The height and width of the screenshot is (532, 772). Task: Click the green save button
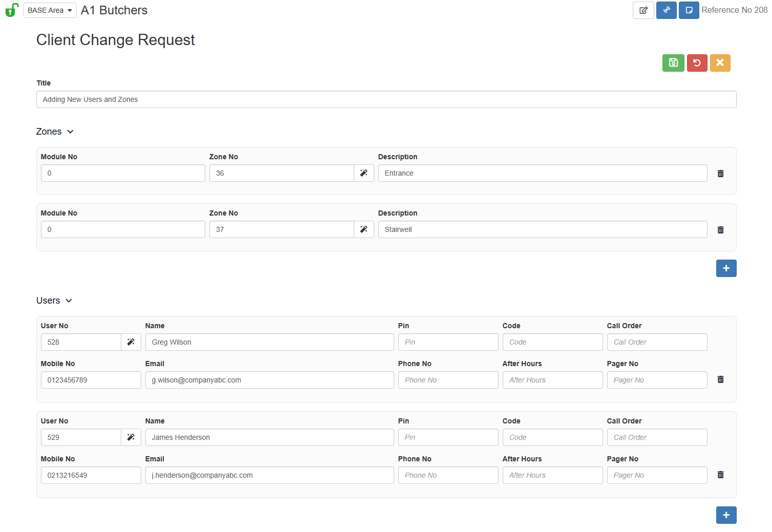(673, 63)
